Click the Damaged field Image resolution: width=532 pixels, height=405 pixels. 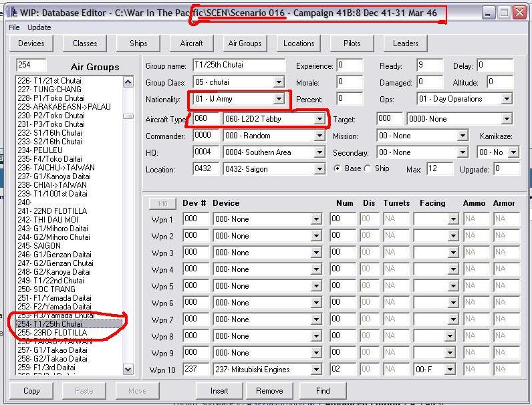click(x=430, y=82)
